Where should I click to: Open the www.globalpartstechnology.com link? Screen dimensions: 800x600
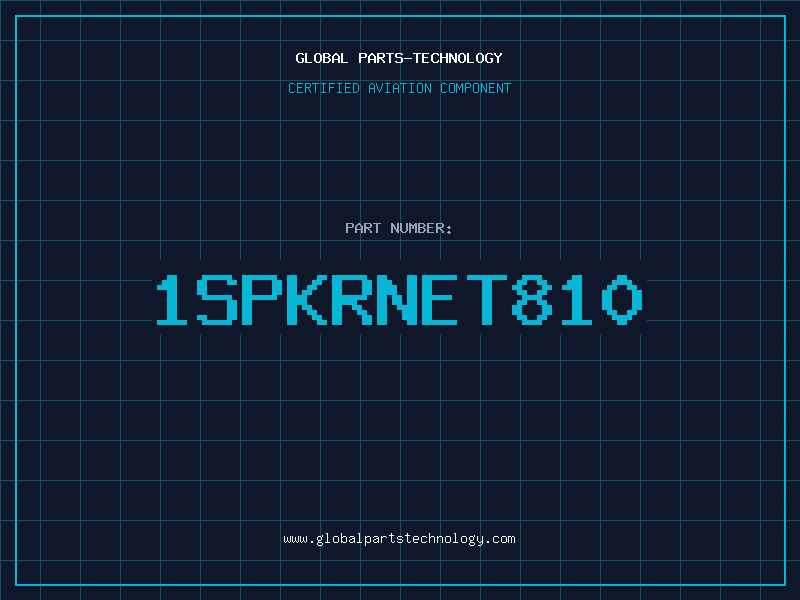tap(399, 539)
